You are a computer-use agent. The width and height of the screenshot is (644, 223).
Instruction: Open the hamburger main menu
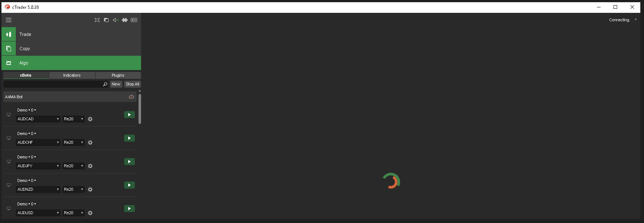[8, 20]
